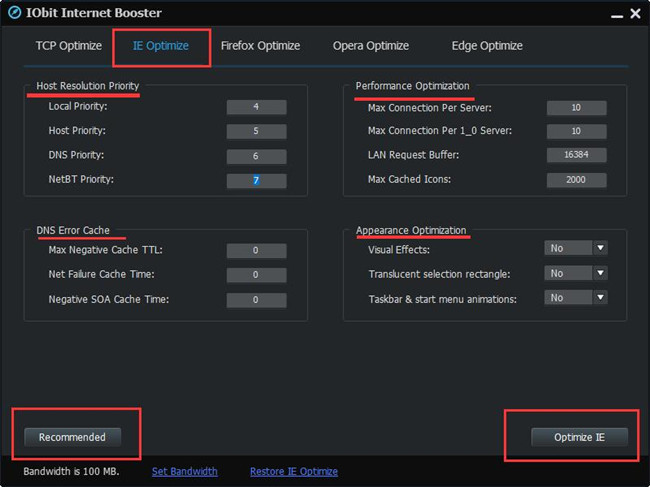650x487 pixels.
Task: Open the Firefox Optimize tab
Action: click(260, 46)
